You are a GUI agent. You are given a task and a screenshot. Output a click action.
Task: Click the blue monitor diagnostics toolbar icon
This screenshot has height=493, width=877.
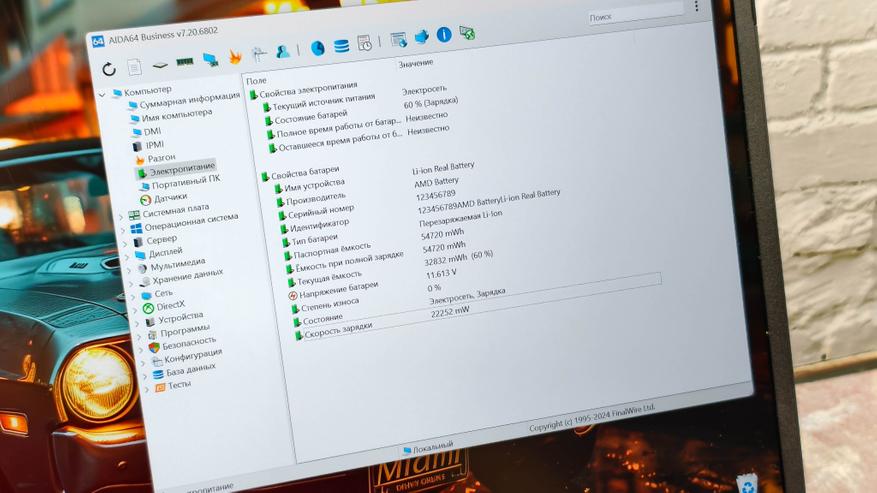[210, 59]
